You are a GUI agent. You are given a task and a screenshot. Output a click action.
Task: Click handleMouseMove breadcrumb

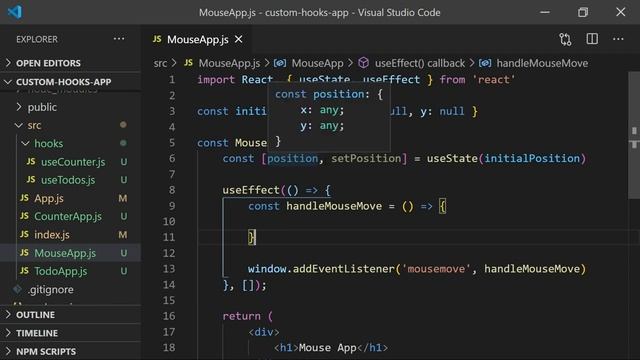542,63
